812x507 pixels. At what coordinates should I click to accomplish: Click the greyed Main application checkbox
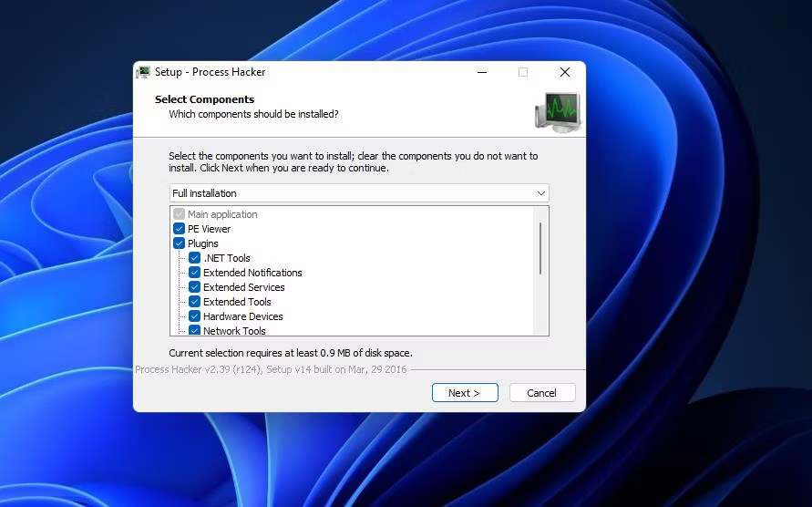tap(180, 214)
